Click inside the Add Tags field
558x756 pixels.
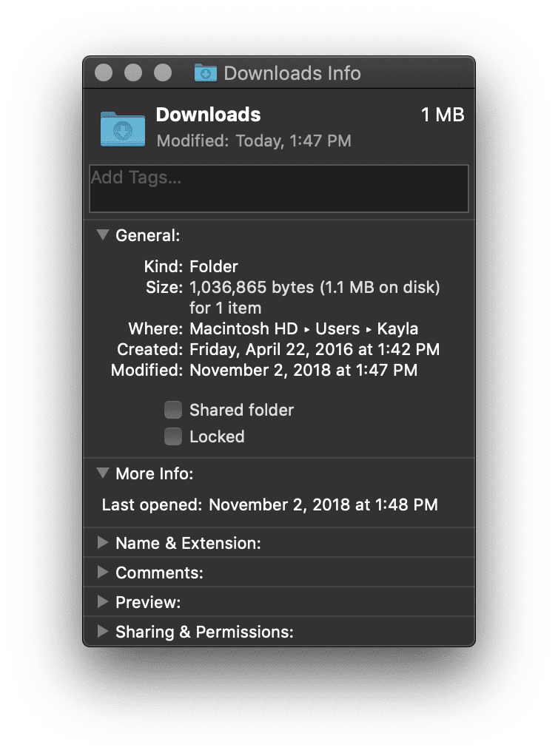[279, 189]
